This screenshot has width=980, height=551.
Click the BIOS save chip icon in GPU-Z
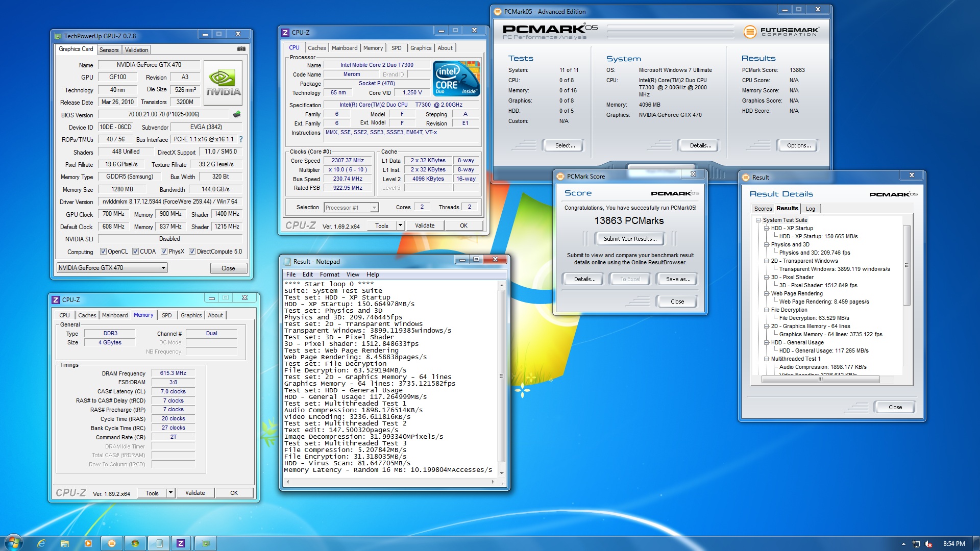[237, 114]
